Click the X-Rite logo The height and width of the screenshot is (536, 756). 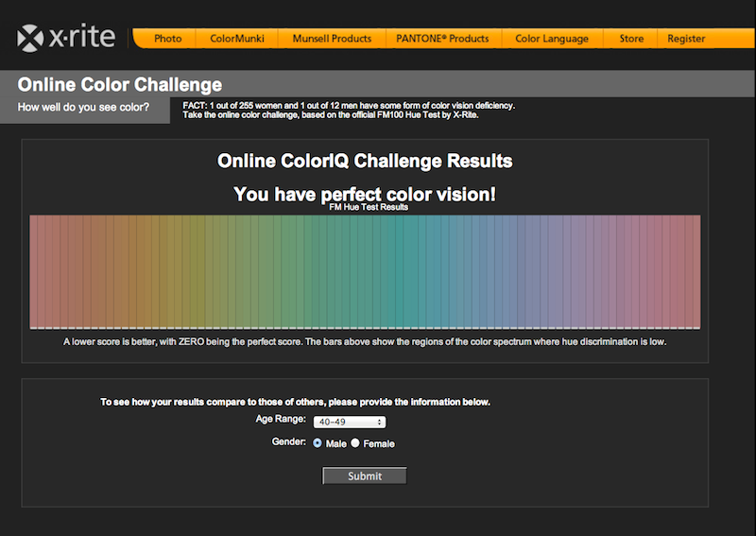66,37
